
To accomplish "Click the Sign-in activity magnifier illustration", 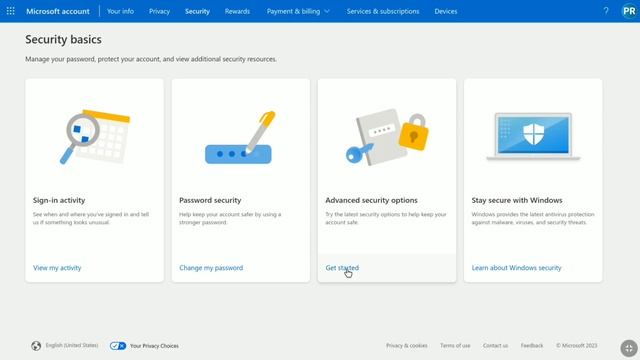I will click(95, 136).
